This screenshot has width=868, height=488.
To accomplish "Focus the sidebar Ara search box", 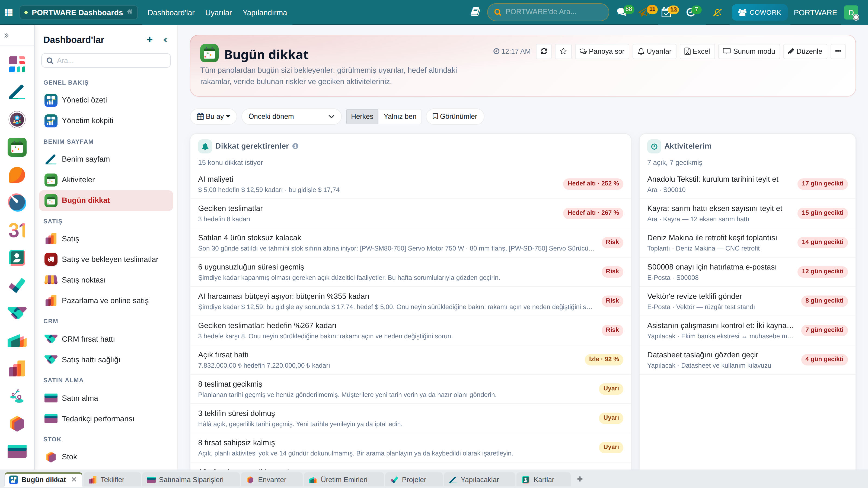I will (106, 61).
